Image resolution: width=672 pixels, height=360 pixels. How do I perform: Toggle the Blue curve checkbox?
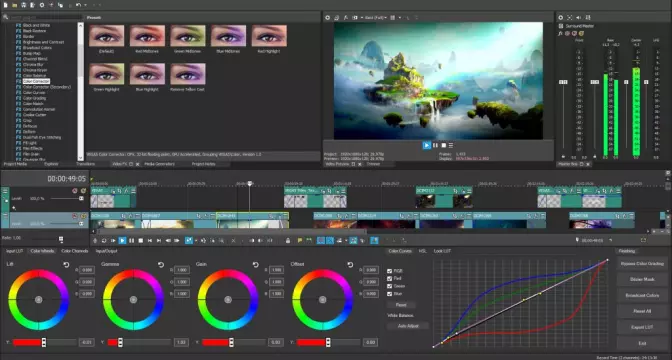coord(390,294)
